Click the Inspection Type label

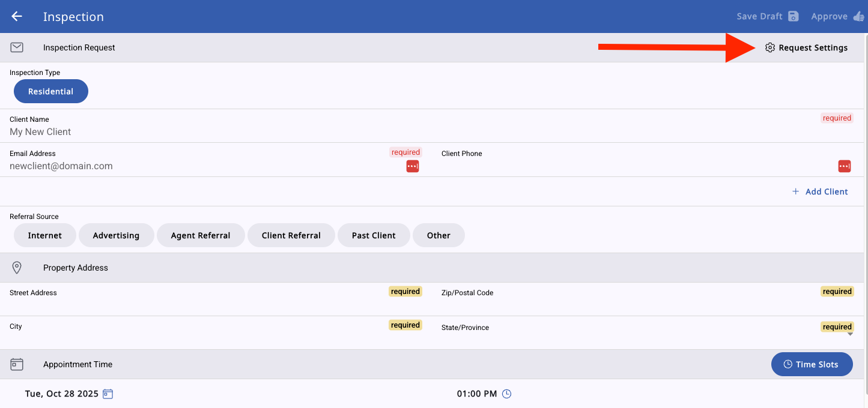(35, 73)
